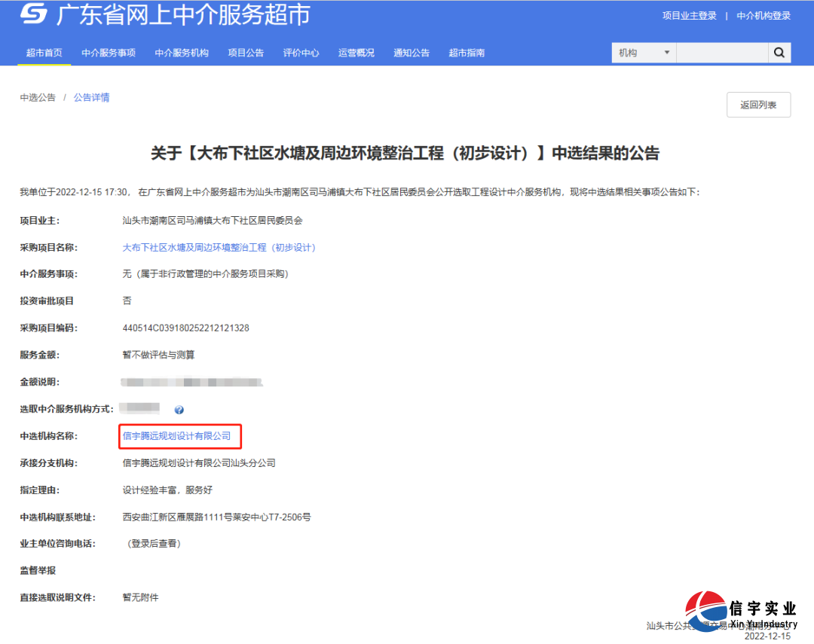Go to the 项目公告 section

click(246, 53)
